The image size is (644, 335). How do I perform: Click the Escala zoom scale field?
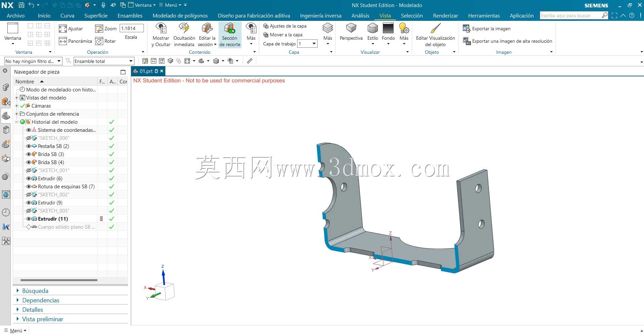coord(132,28)
